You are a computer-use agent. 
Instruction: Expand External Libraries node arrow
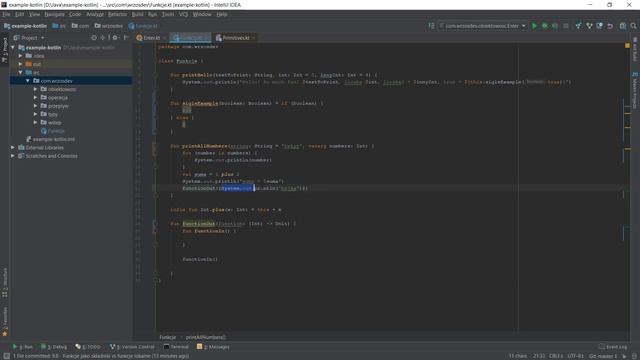click(13, 147)
